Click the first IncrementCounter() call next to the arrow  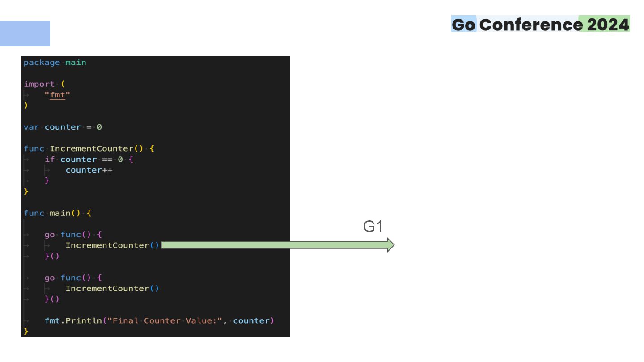(112, 245)
